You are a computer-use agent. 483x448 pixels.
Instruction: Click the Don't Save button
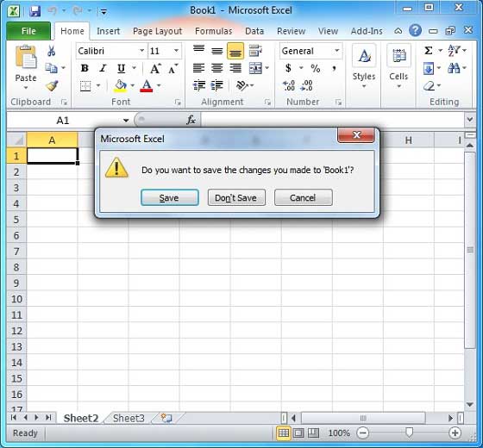pyautogui.click(x=236, y=197)
